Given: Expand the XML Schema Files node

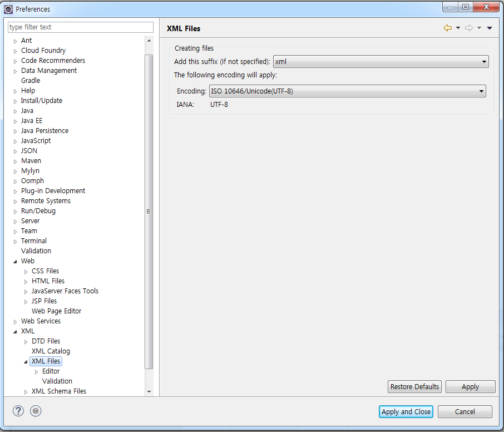Looking at the screenshot, I should pos(26,392).
